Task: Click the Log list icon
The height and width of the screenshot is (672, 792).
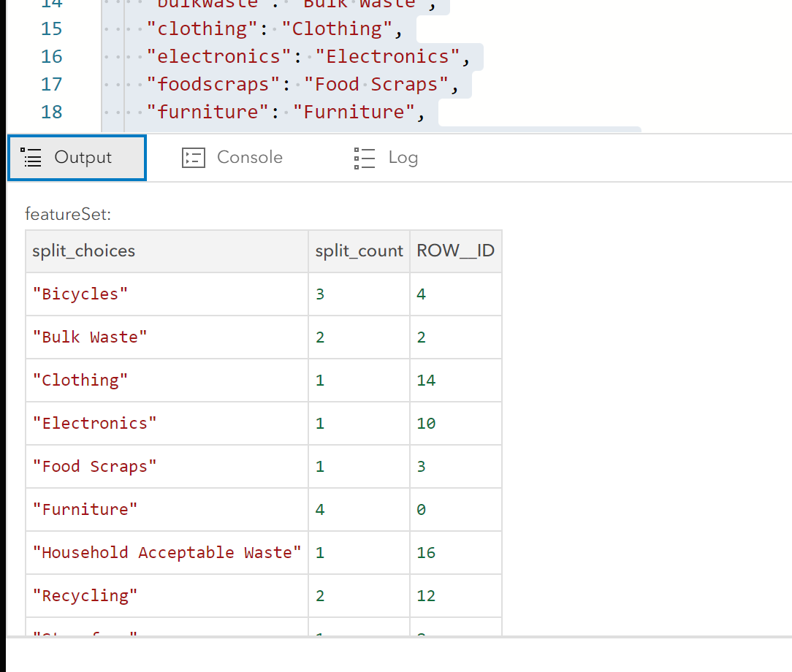Action: [364, 158]
